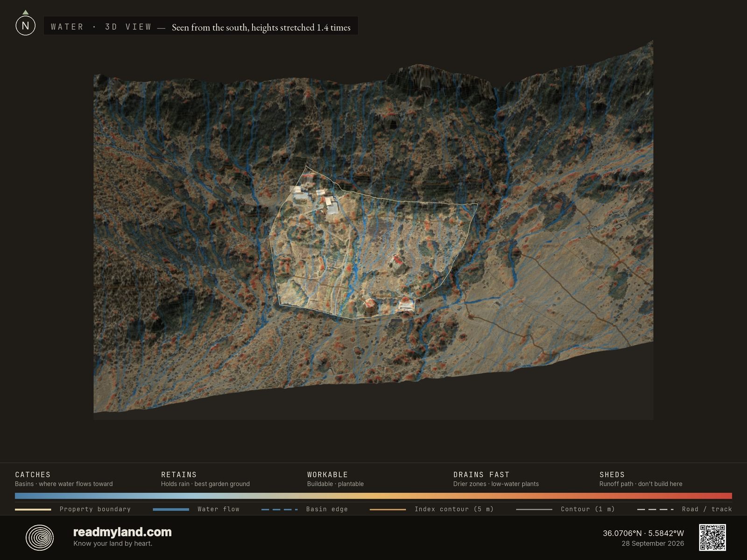Image resolution: width=747 pixels, height=560 pixels.
Task: Click the "SHEDS" legend heading
Action: [612, 475]
